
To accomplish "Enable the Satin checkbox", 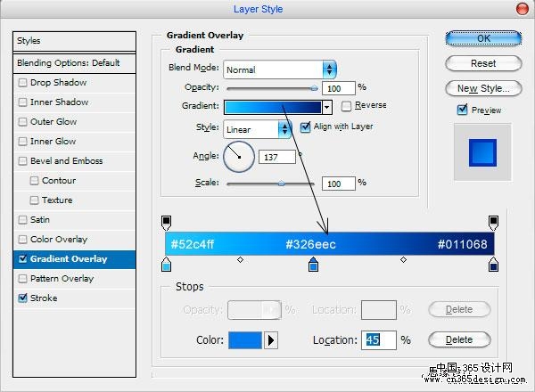I will (x=22, y=220).
